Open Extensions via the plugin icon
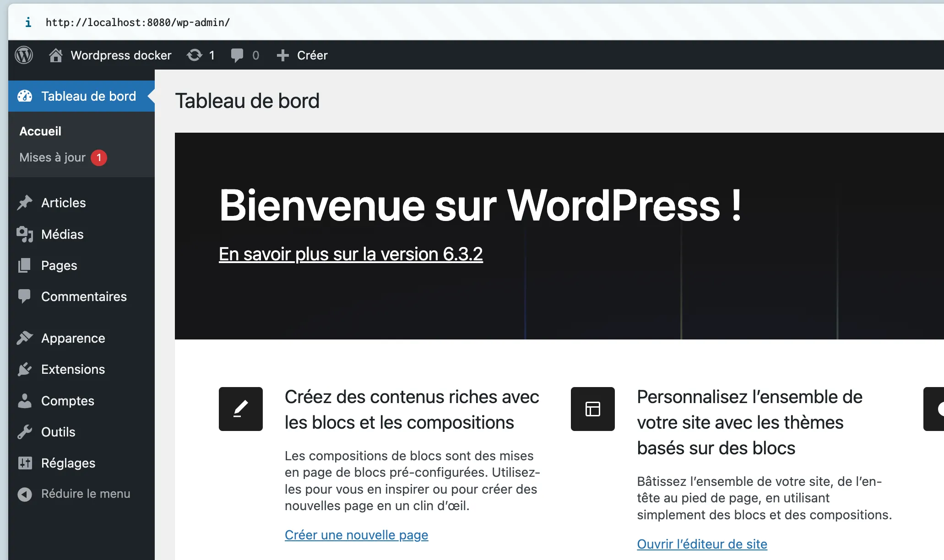944x560 pixels. click(x=24, y=369)
